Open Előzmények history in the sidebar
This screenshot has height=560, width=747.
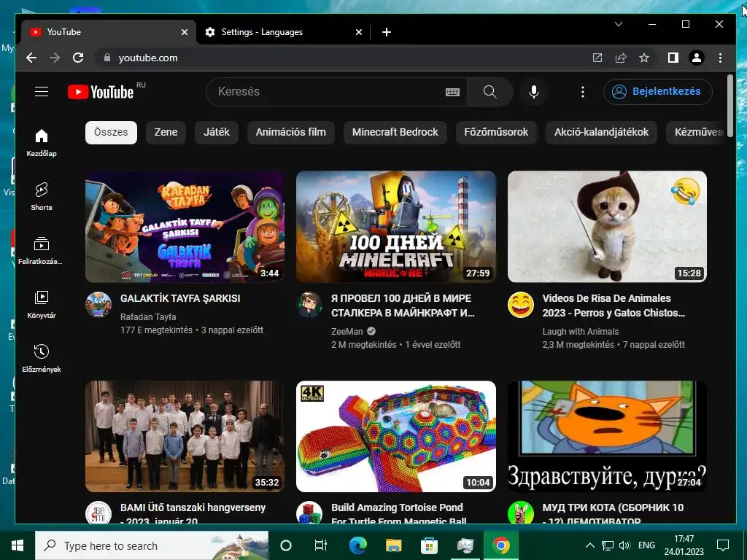[42, 358]
